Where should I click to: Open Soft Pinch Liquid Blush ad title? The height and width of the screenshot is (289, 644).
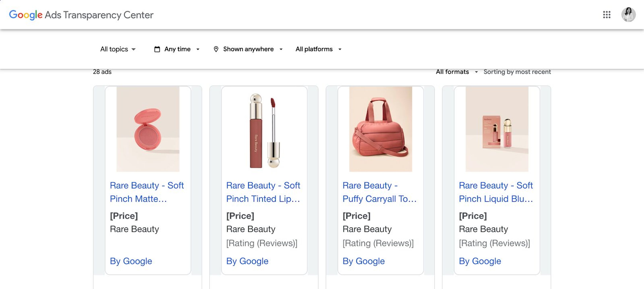coord(496,192)
